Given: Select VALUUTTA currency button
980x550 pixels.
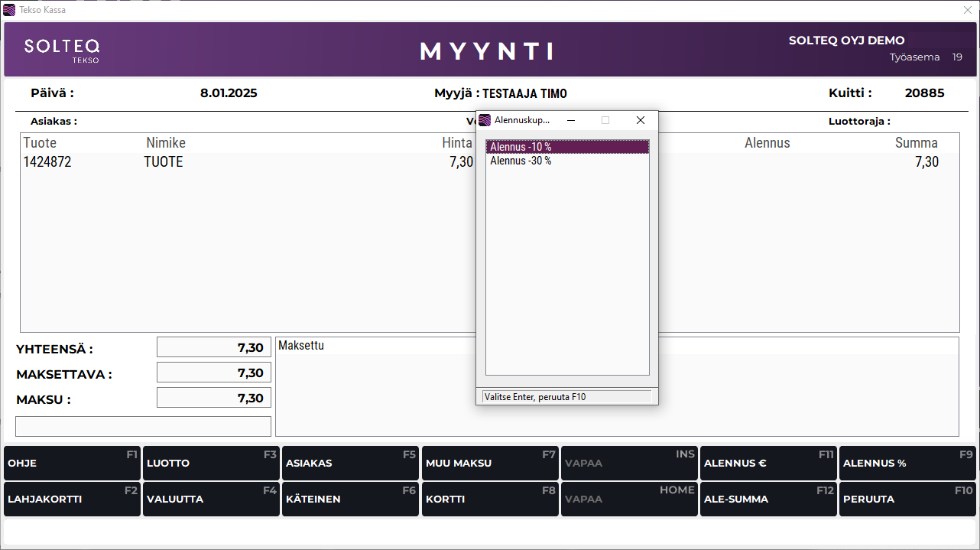Looking at the screenshot, I should [211, 499].
